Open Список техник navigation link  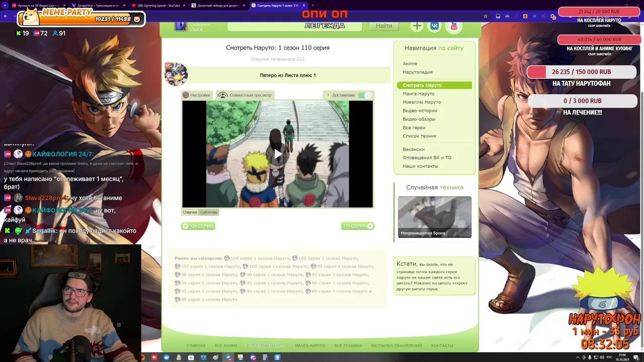tap(420, 136)
